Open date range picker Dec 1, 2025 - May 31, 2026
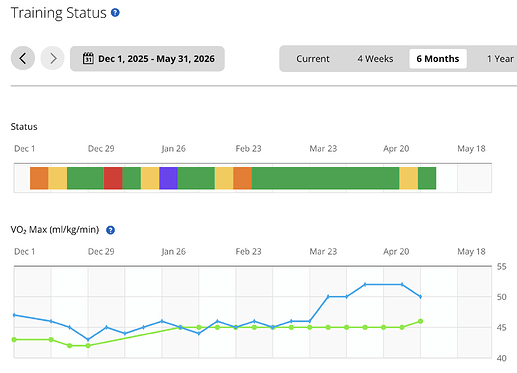This screenshot has height=373, width=517. click(x=147, y=59)
